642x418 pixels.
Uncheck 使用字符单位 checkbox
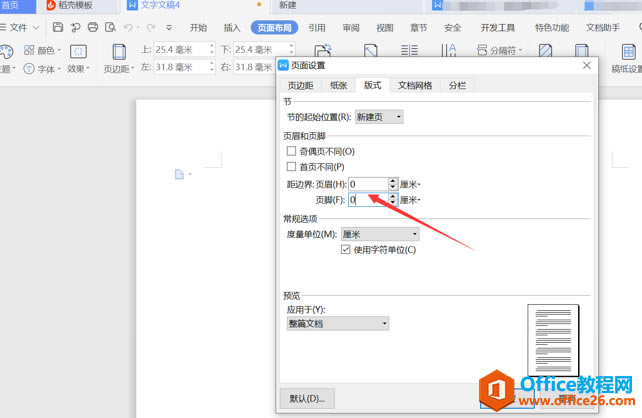tap(346, 249)
